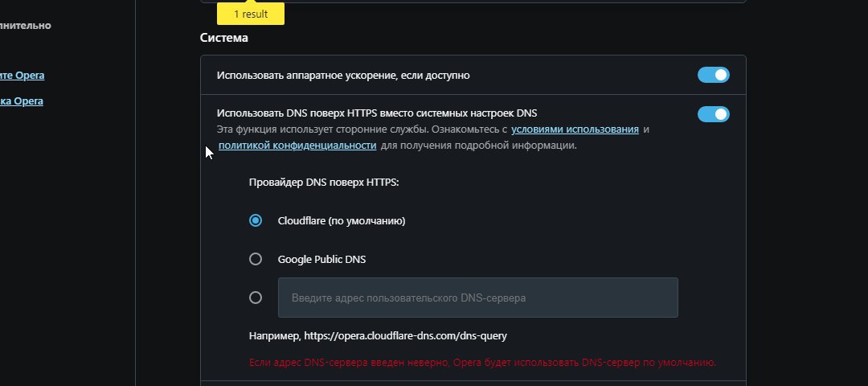Click the 1 result search tooltip
Viewport: 868px width, 386px height.
click(x=251, y=14)
